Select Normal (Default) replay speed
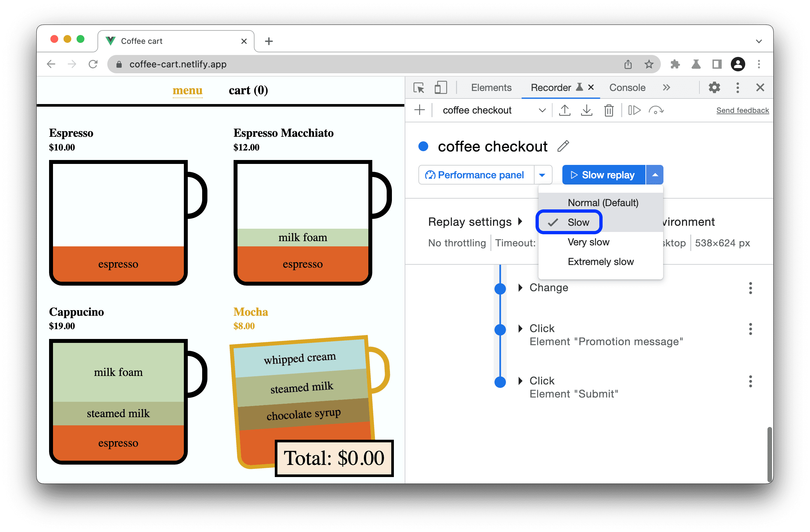 (x=602, y=203)
